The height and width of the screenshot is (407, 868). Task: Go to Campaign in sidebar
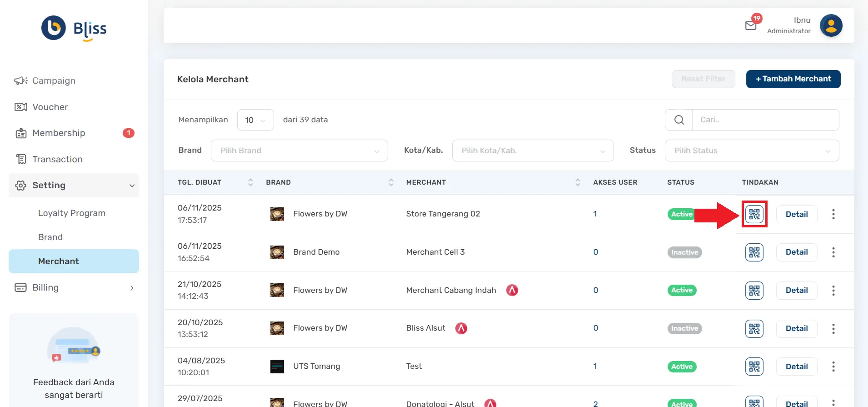coord(54,81)
